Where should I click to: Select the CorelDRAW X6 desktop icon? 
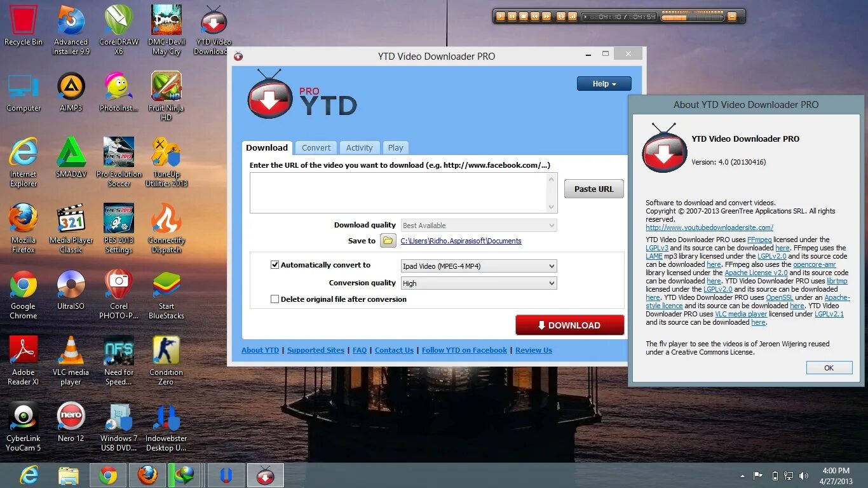[x=119, y=30]
